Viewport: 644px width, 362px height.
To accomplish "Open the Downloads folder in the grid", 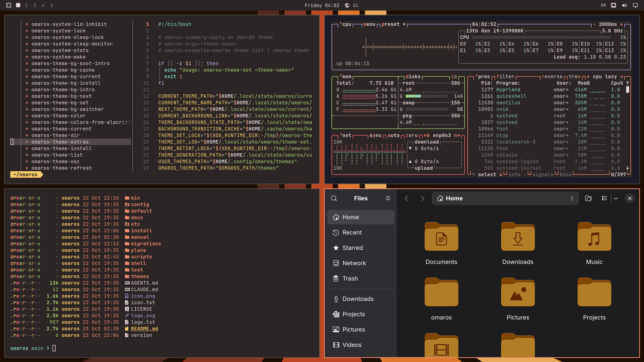I will (x=518, y=237).
